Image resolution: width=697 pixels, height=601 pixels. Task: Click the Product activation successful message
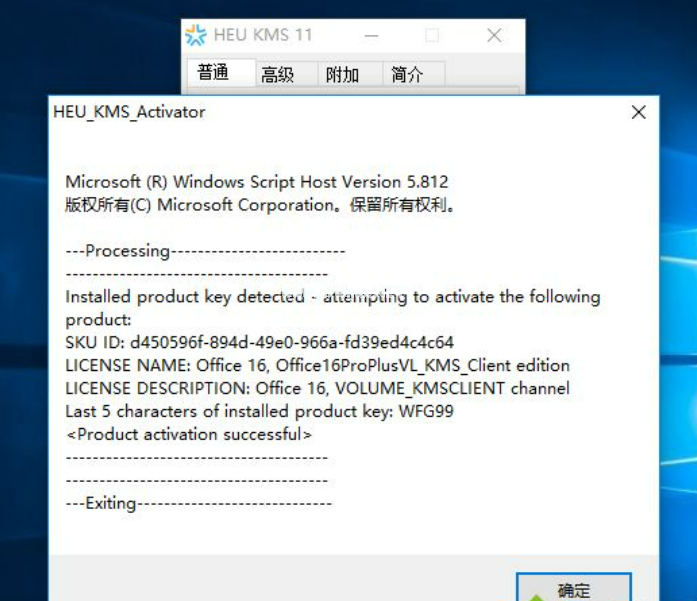point(188,434)
